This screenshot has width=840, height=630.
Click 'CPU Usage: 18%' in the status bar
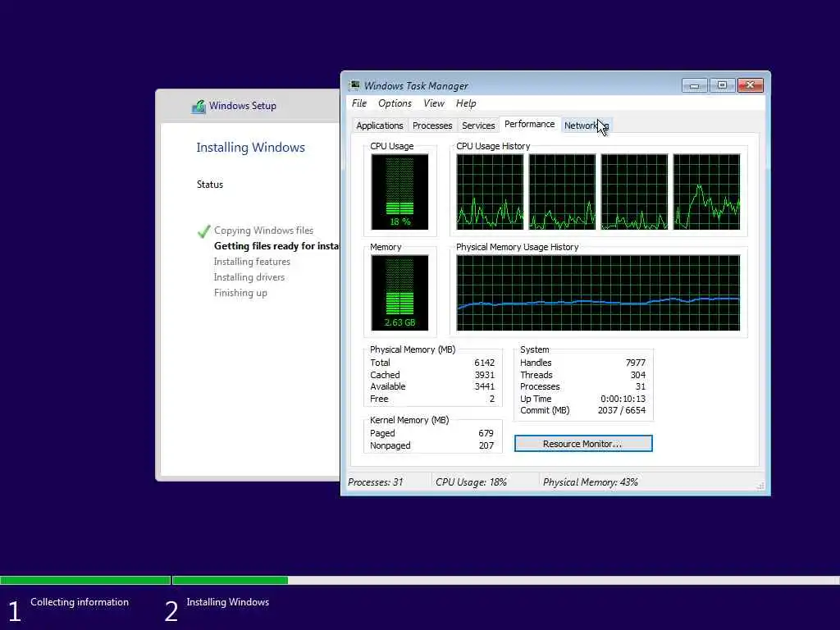(471, 482)
